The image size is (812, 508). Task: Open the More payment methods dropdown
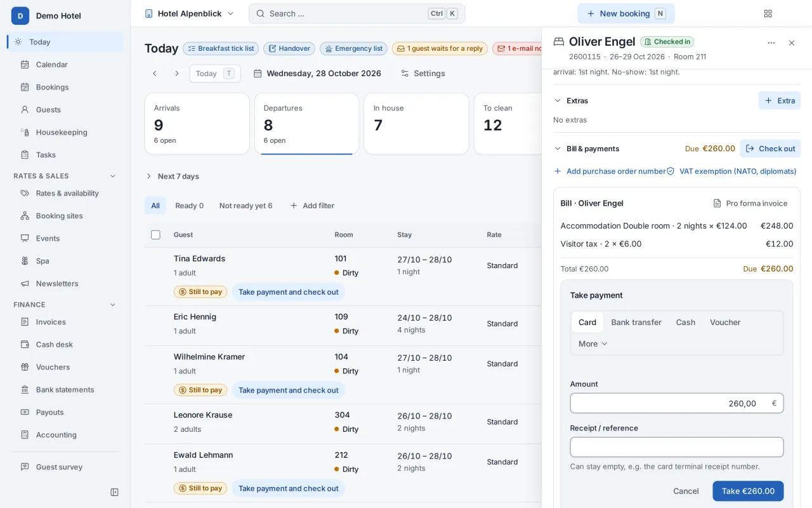tap(593, 344)
